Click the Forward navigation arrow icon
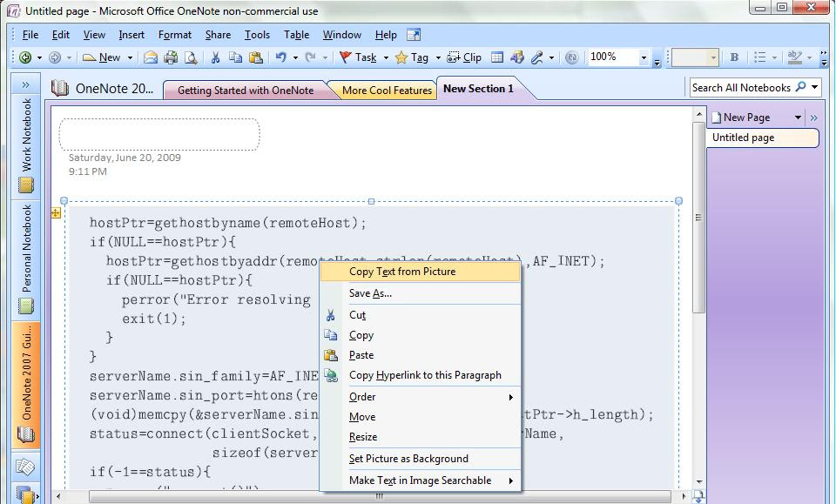The height and width of the screenshot is (504, 836). click(x=54, y=57)
